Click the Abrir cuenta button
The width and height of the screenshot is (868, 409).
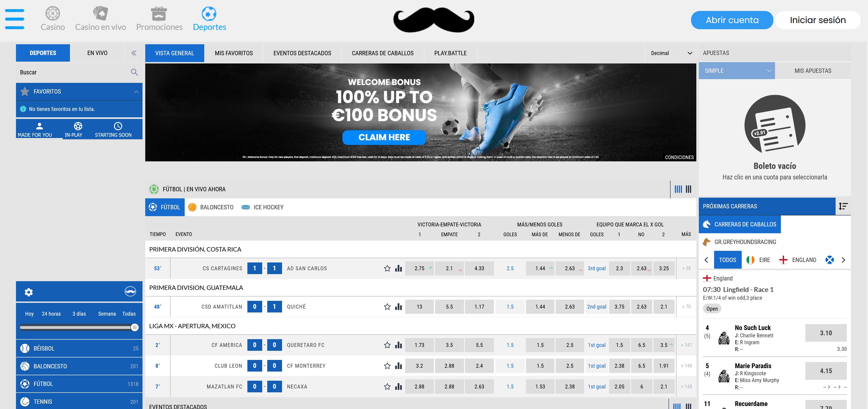[732, 20]
